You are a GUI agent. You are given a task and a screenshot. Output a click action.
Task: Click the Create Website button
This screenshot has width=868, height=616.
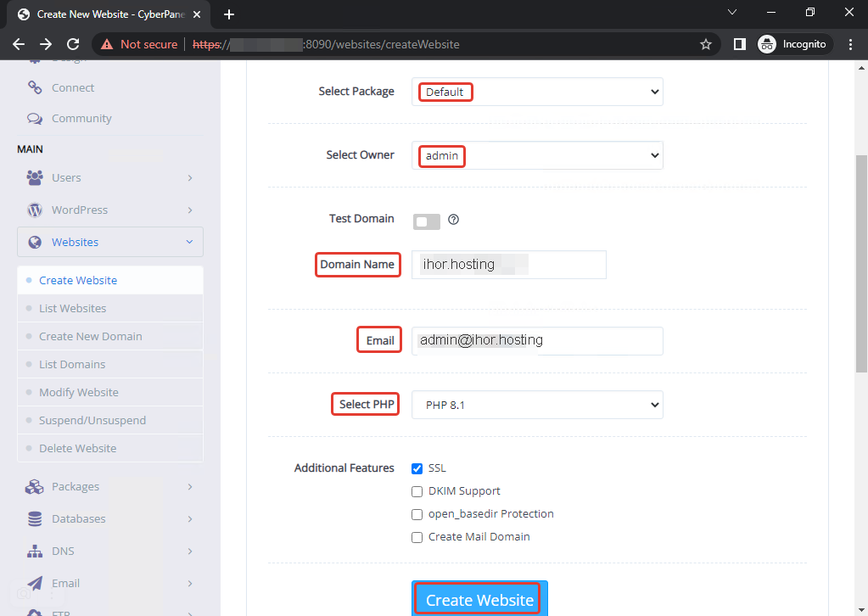click(x=479, y=599)
